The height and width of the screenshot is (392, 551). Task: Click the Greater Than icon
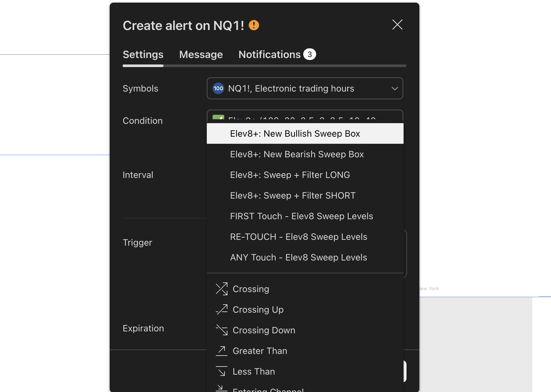click(x=221, y=351)
